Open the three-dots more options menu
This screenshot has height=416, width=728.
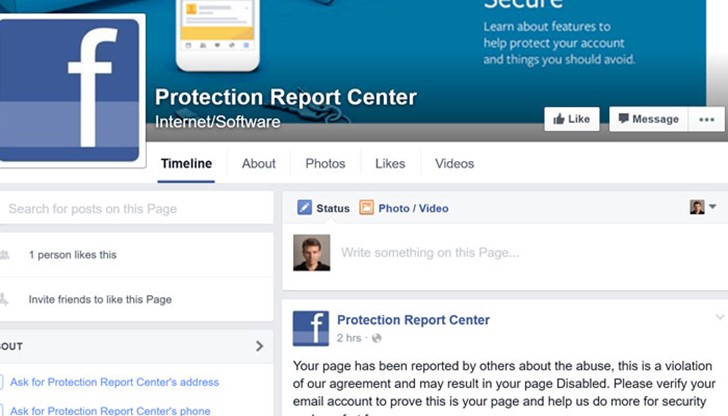pyautogui.click(x=707, y=119)
